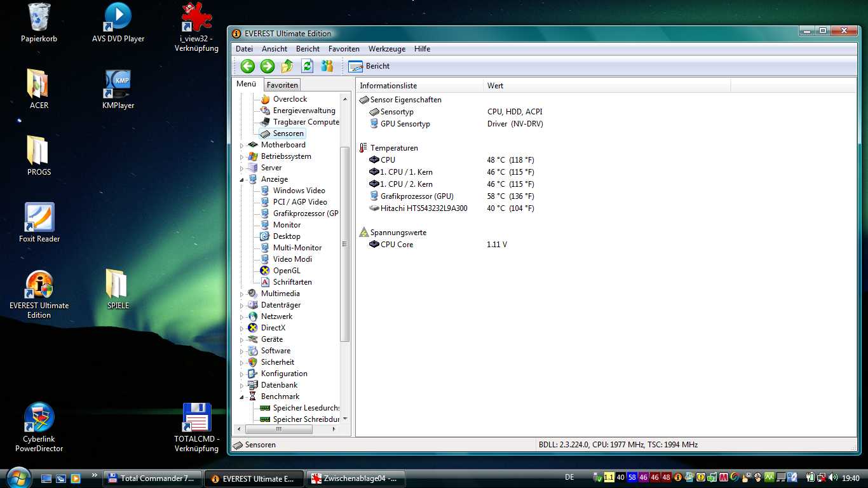The image size is (868, 488).
Task: Refresh the sensor readings
Action: click(x=308, y=66)
